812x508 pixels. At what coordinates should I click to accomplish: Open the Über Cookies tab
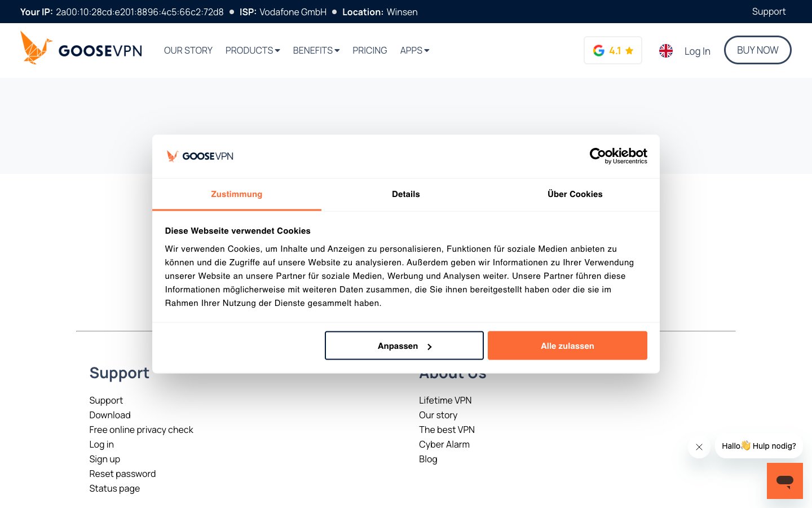pyautogui.click(x=575, y=194)
